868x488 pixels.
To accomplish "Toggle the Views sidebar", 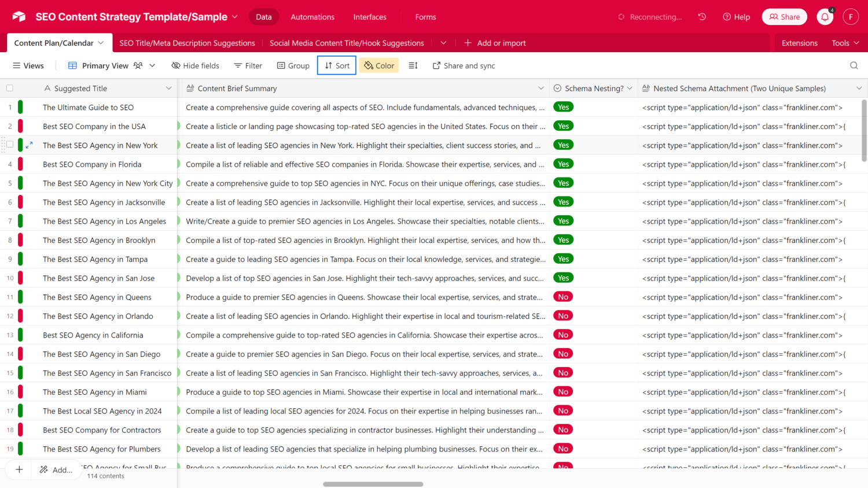I will [x=28, y=65].
